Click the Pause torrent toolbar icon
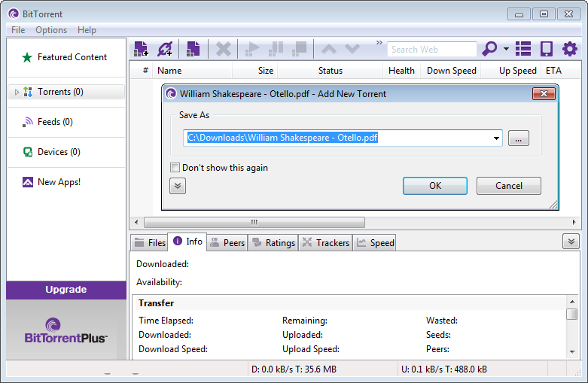This screenshot has width=588, height=383. tap(276, 49)
